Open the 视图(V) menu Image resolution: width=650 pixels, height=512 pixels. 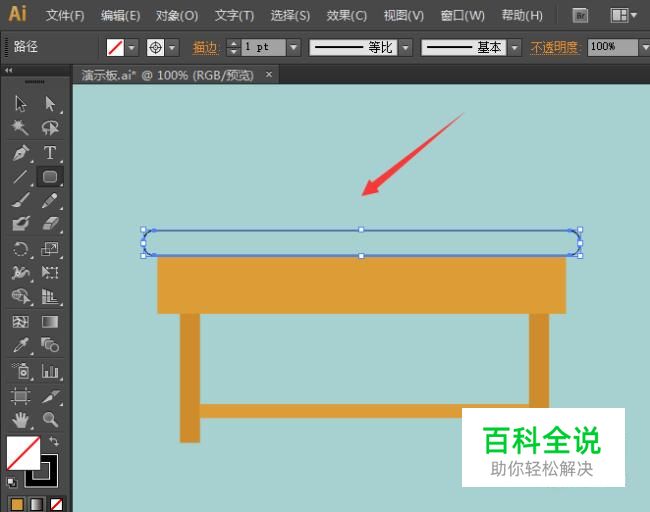pos(403,16)
